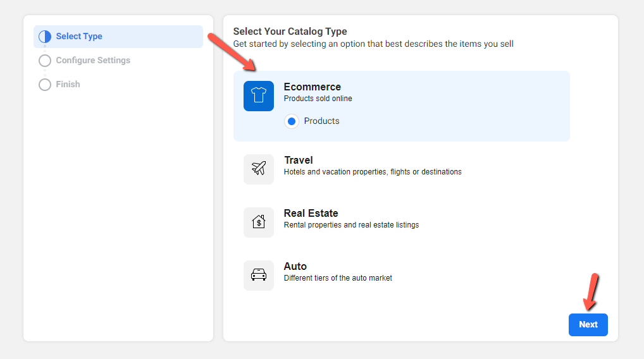Click the Real Estate house icon
Viewport: 644px width, 359px height.
point(258,222)
